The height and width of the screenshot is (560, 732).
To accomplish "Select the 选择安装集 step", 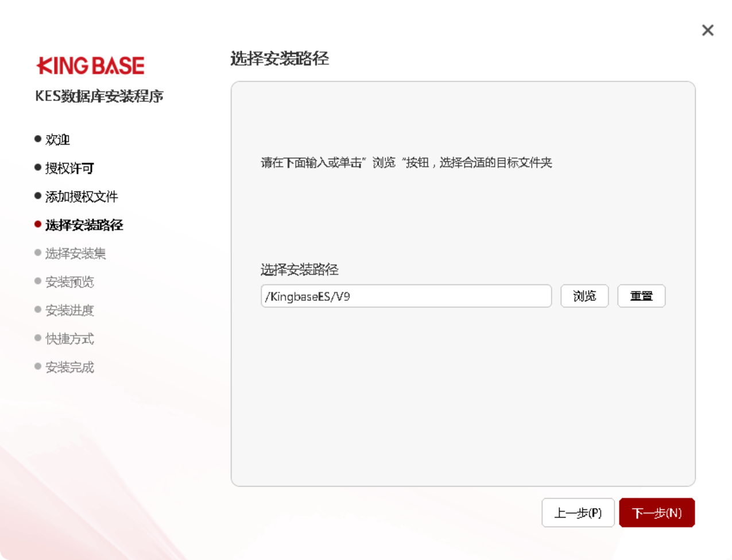I will (x=75, y=253).
